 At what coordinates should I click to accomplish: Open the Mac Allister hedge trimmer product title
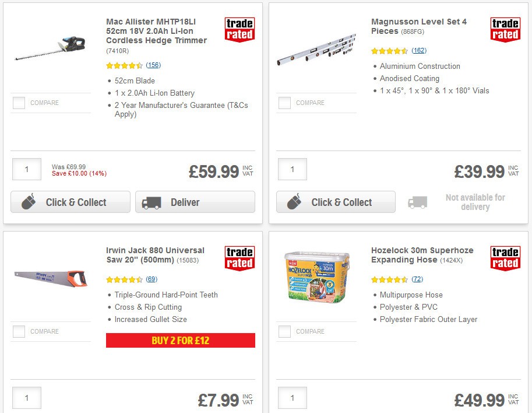[x=156, y=31]
